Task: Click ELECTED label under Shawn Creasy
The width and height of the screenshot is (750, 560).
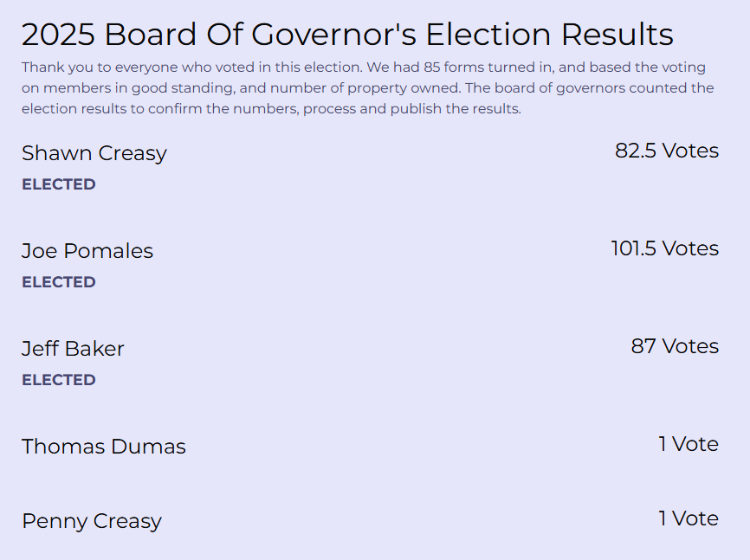Action: 59,184
